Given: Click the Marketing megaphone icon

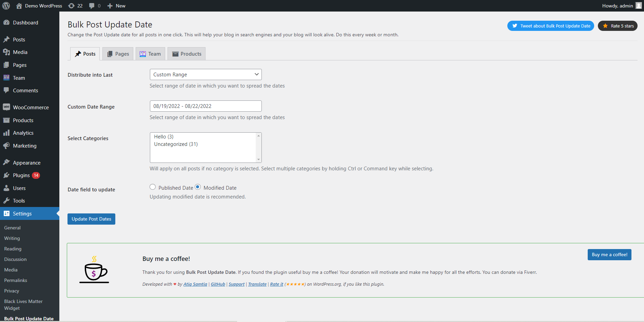Looking at the screenshot, I should [6, 146].
